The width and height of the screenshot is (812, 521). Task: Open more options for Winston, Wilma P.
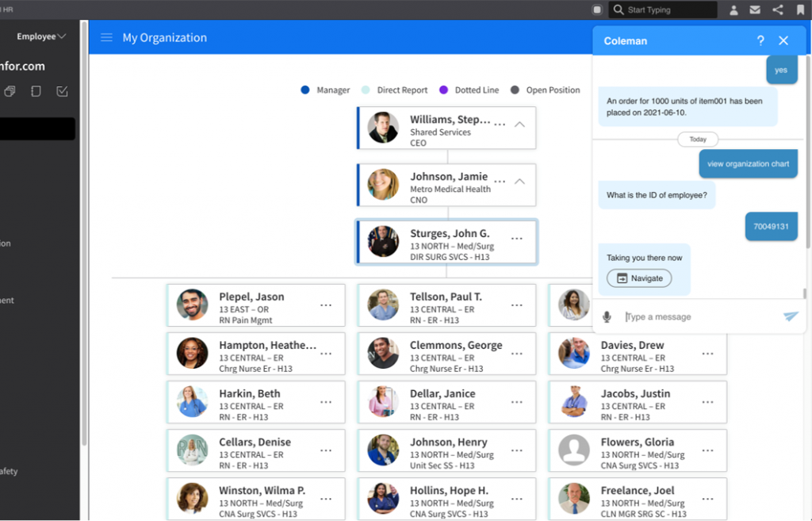[x=326, y=499]
